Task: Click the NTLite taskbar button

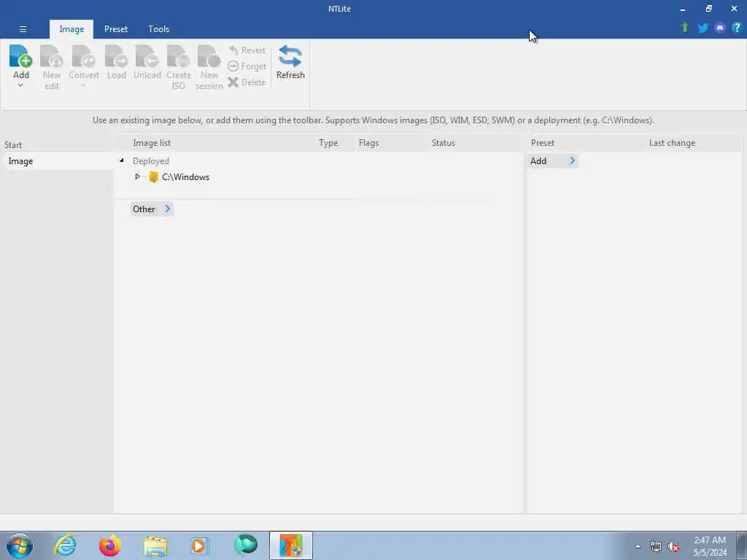Action: point(290,545)
